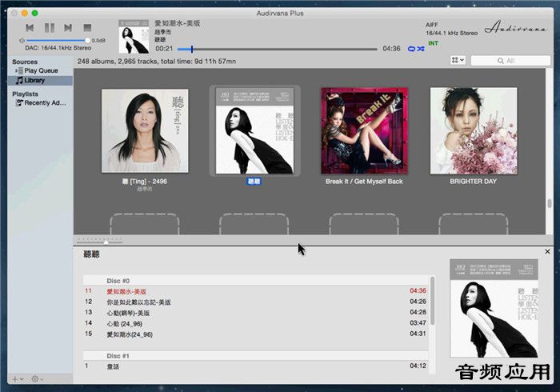Click the total time 04:36 display
Screen dimensions: 560x392
391,49
